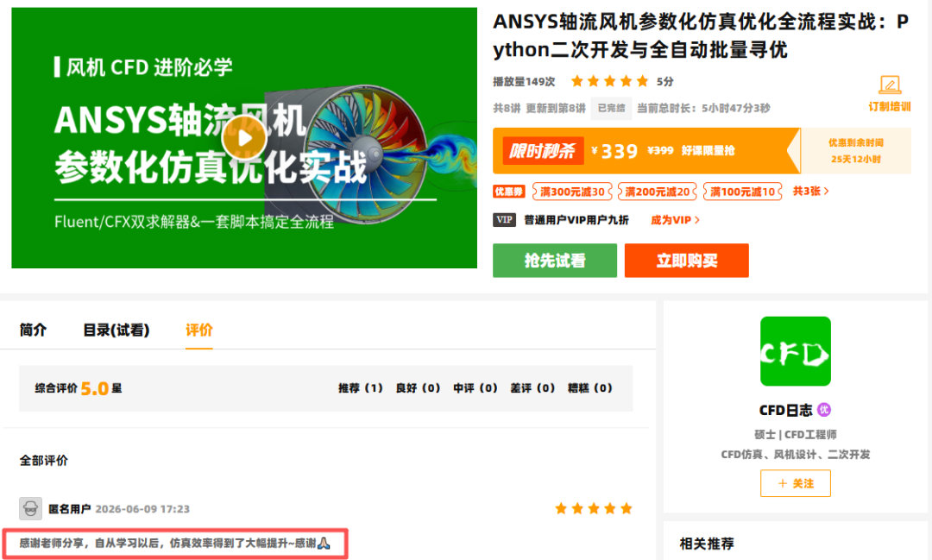
Task: Click the 播放量149次 play count
Action: coord(524,81)
